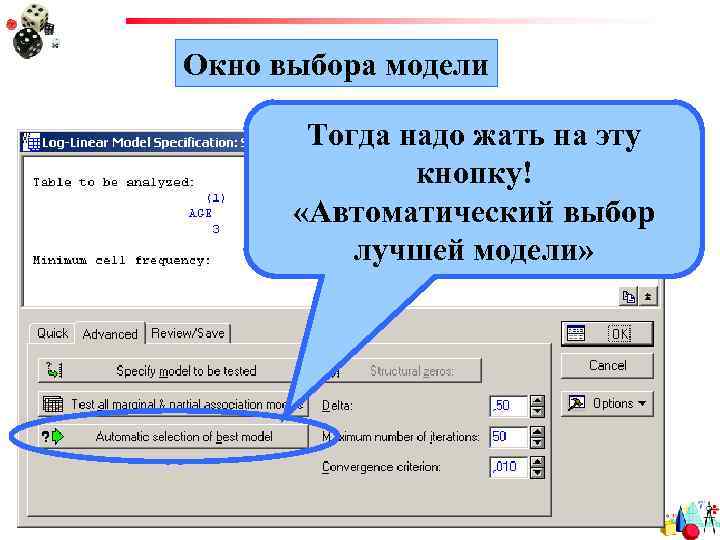
Task: Click the 'Table to be analyzed:' text
Action: tap(113, 182)
